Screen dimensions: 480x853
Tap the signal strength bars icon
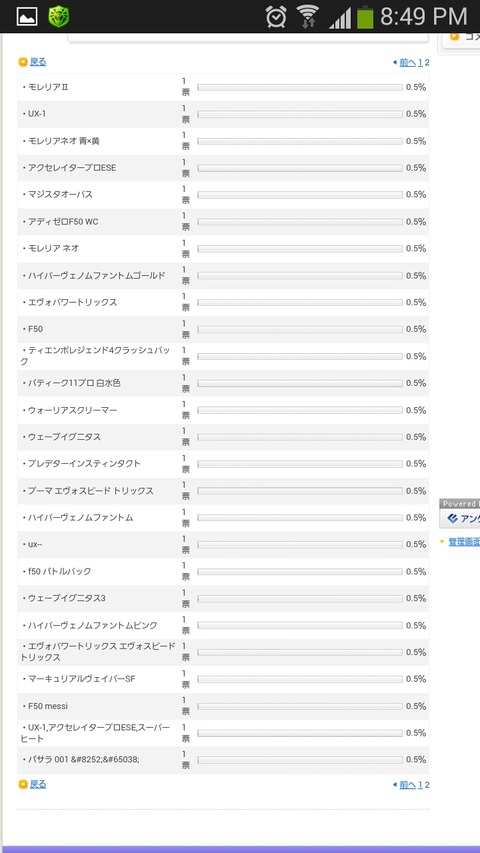point(340,18)
